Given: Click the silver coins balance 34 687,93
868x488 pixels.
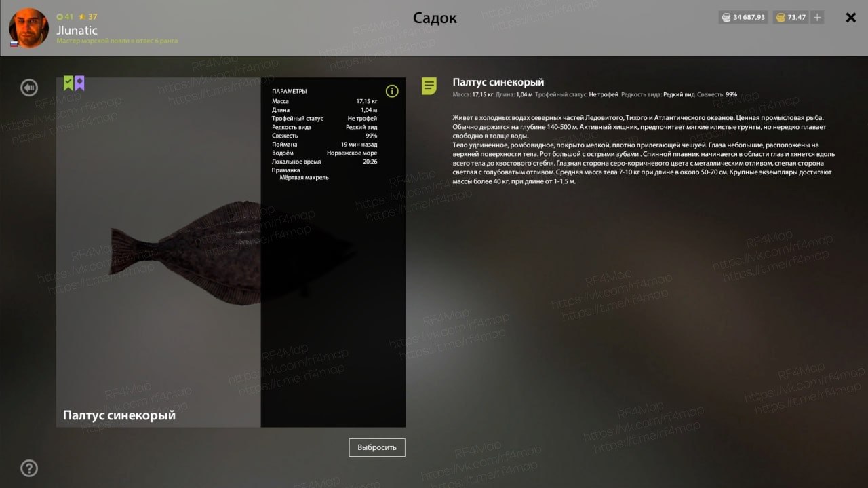Looking at the screenshot, I should click(x=743, y=17).
